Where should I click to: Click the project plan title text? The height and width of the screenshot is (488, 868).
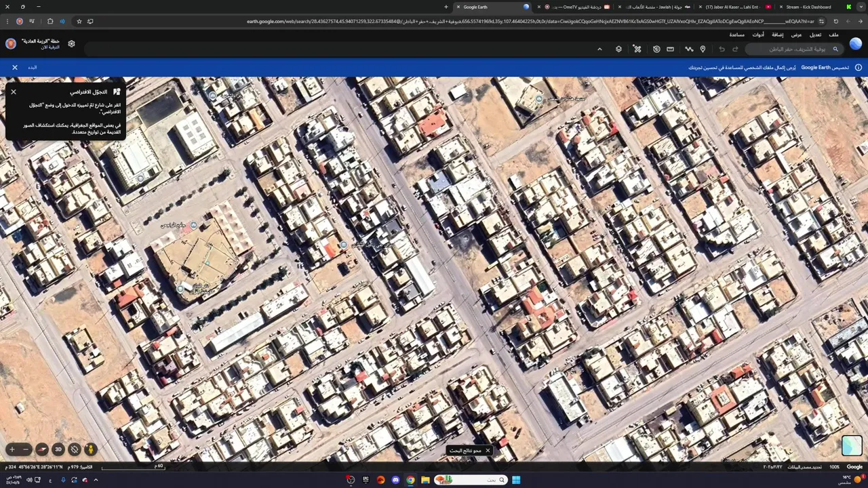(x=41, y=41)
